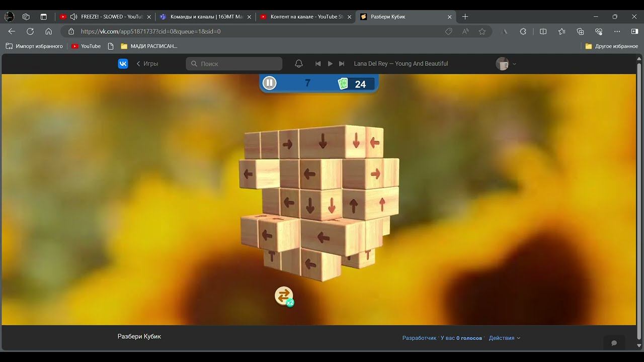Open the chat bubble icon
The image size is (644, 362).
click(614, 343)
